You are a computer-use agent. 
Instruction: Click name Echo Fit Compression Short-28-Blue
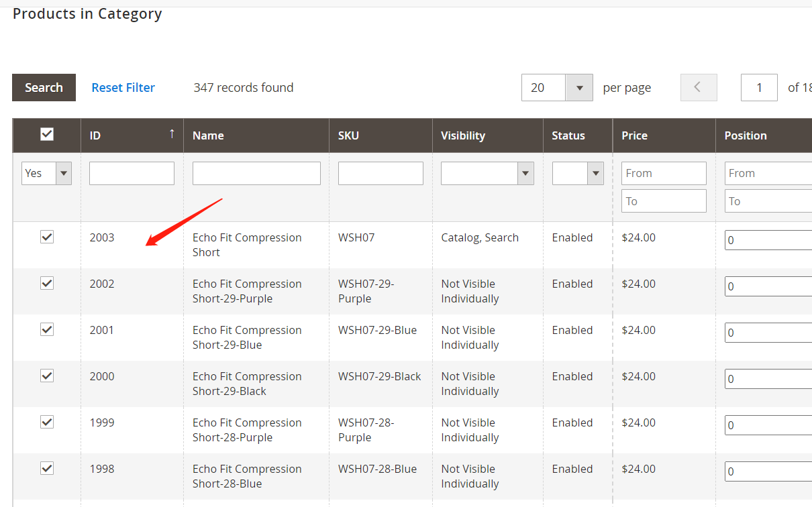click(x=247, y=476)
